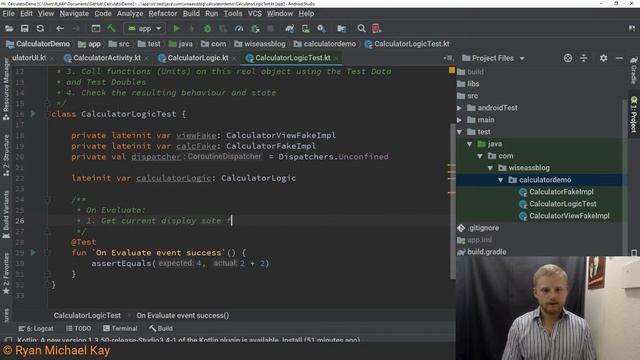This screenshot has height=360, width=640.
Task: Navigate back with the left arrow icon
Action: 60,29
